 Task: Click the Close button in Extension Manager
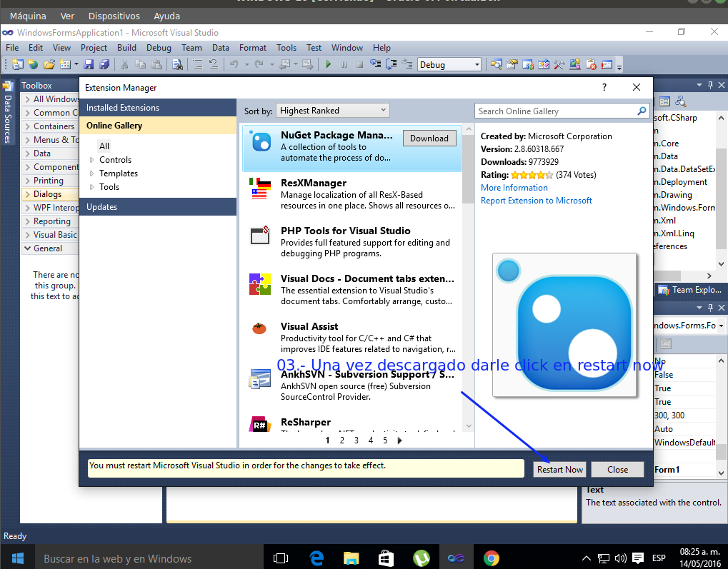point(617,469)
